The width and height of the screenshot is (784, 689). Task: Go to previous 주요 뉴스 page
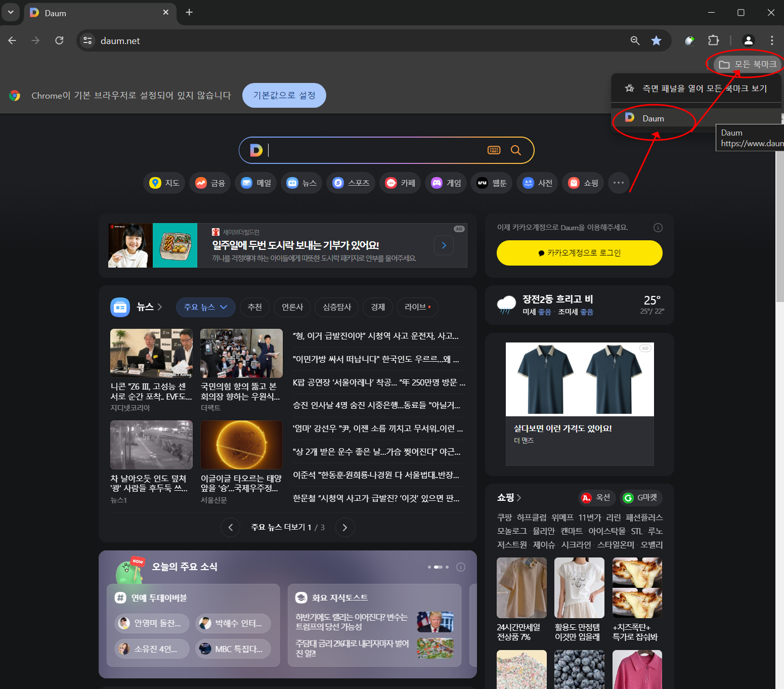click(231, 528)
